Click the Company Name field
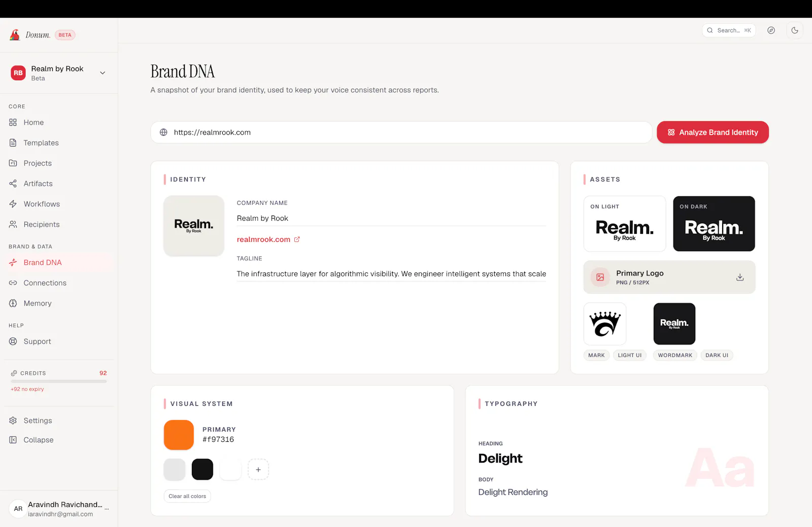812x527 pixels. [391, 218]
